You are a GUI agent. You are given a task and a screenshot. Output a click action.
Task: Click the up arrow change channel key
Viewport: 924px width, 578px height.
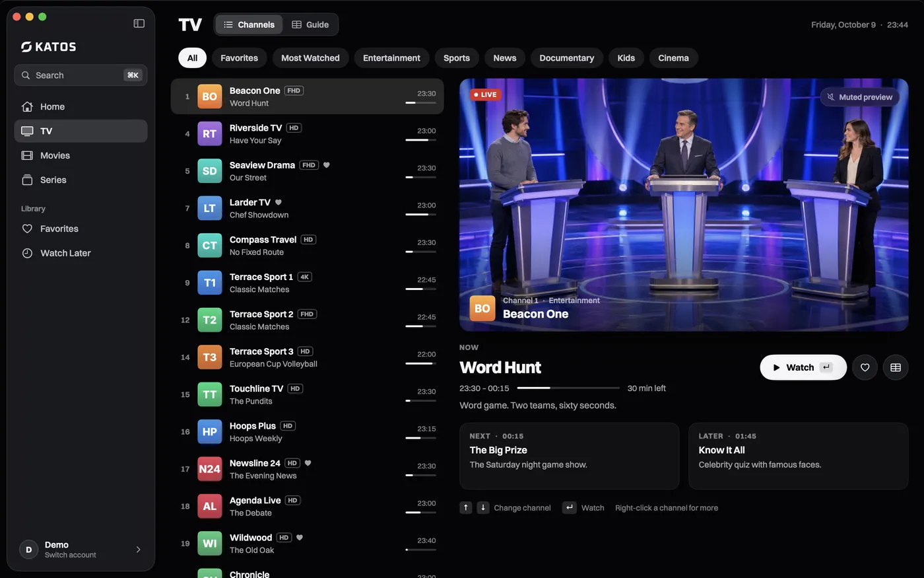(466, 507)
